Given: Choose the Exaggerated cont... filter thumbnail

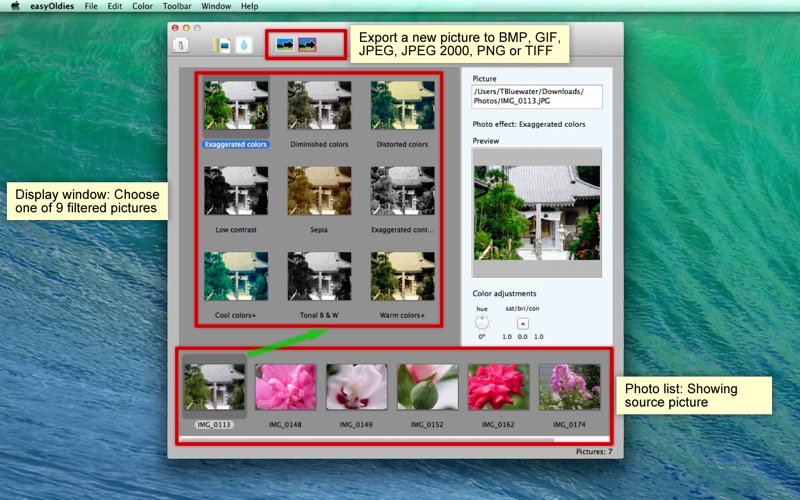Looking at the screenshot, I should tap(403, 190).
